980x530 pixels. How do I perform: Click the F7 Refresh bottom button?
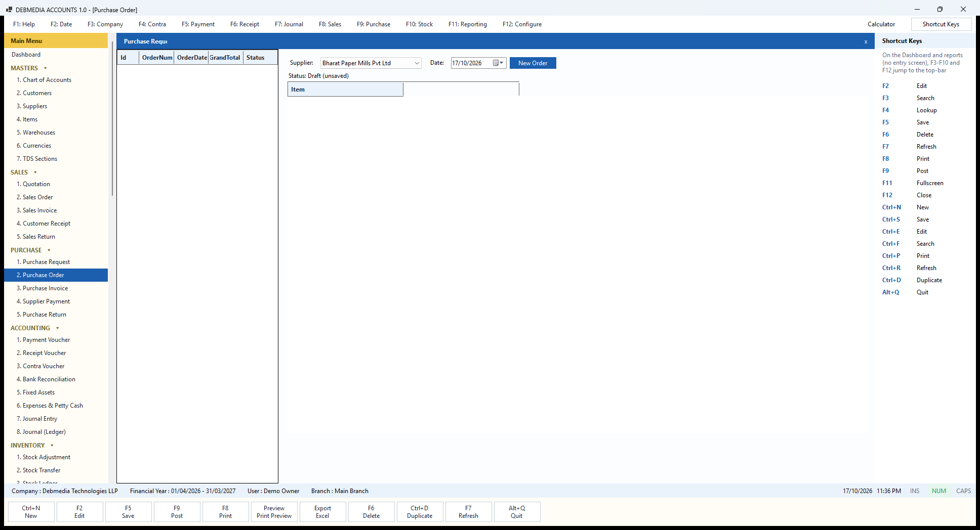click(468, 512)
